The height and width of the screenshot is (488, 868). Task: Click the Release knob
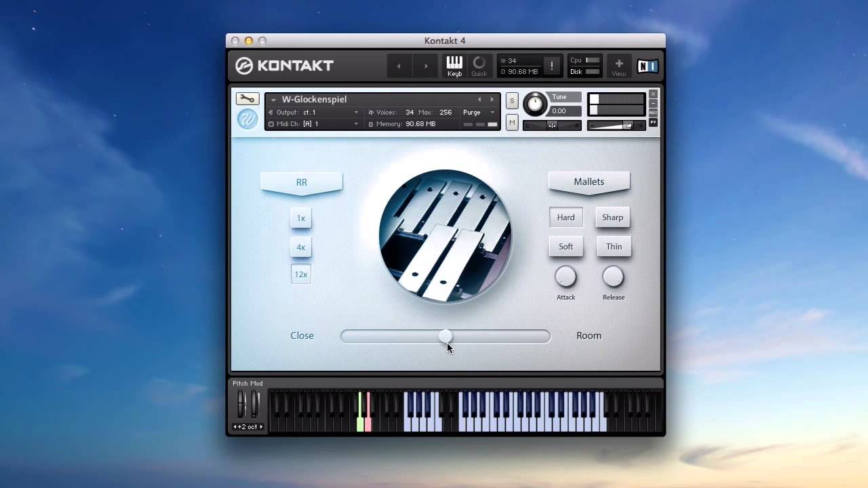pos(613,277)
